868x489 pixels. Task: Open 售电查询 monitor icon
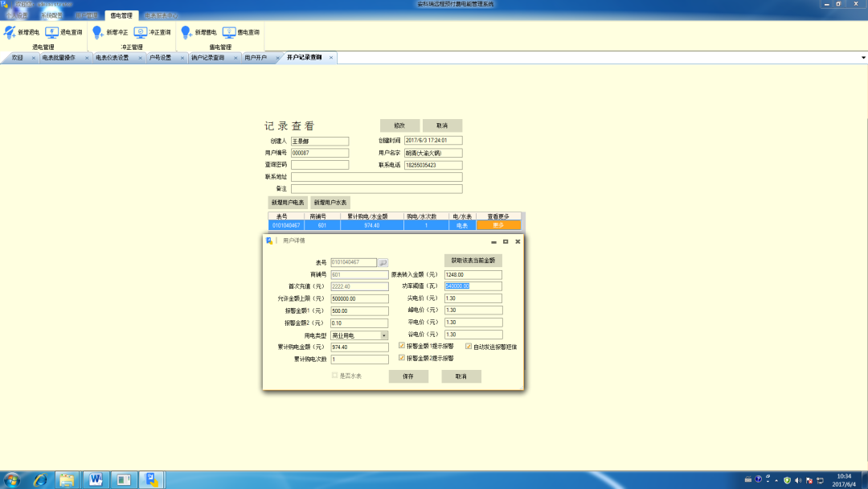point(229,32)
